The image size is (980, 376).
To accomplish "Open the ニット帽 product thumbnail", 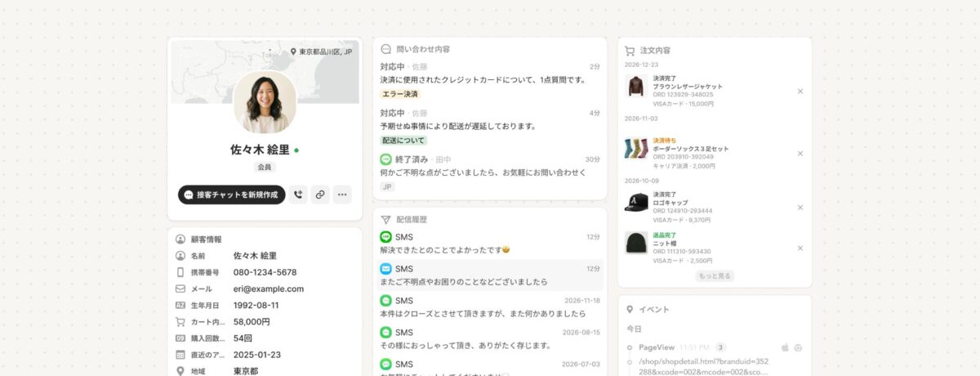I will coord(636,243).
